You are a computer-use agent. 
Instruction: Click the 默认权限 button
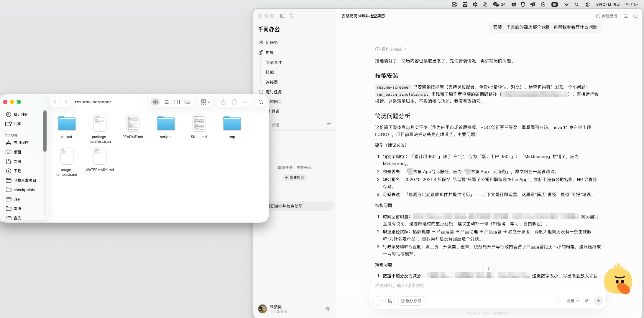tap(411, 301)
